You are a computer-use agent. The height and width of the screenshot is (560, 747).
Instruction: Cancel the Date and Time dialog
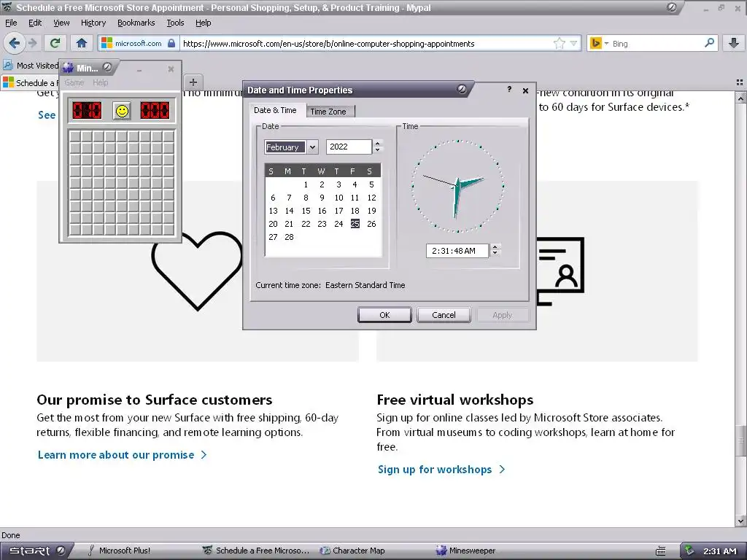point(444,315)
